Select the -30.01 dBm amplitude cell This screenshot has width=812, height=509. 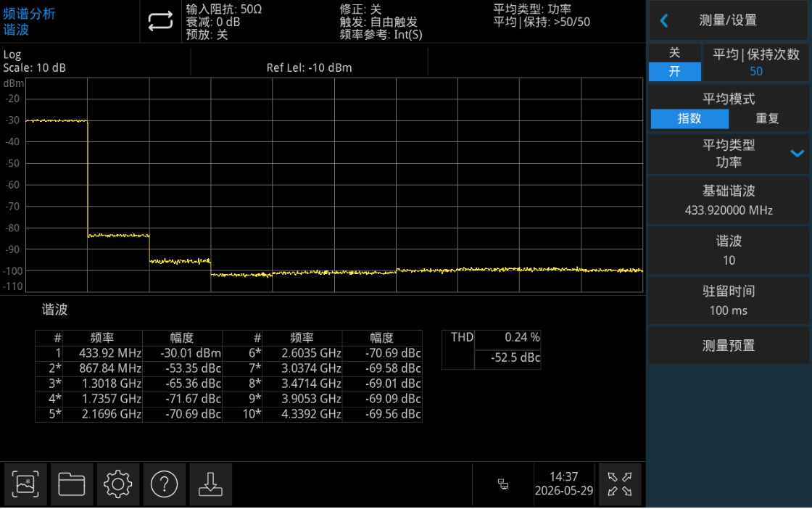click(182, 353)
